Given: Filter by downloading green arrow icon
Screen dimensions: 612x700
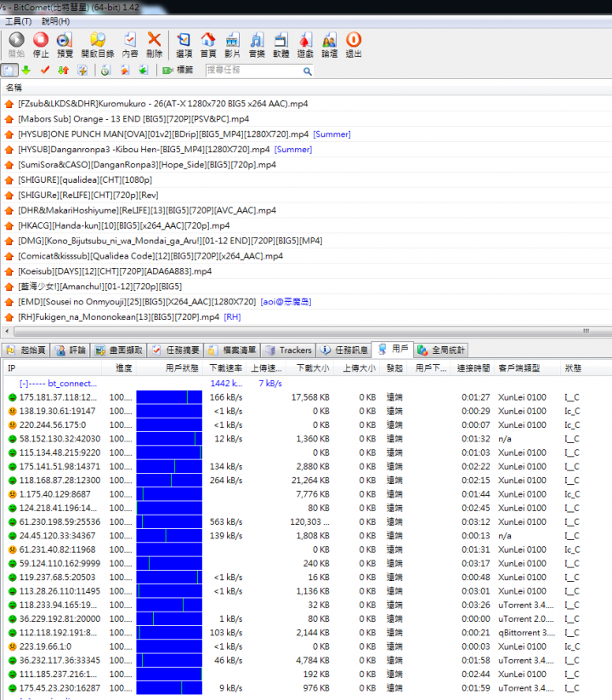Looking at the screenshot, I should (x=25, y=70).
